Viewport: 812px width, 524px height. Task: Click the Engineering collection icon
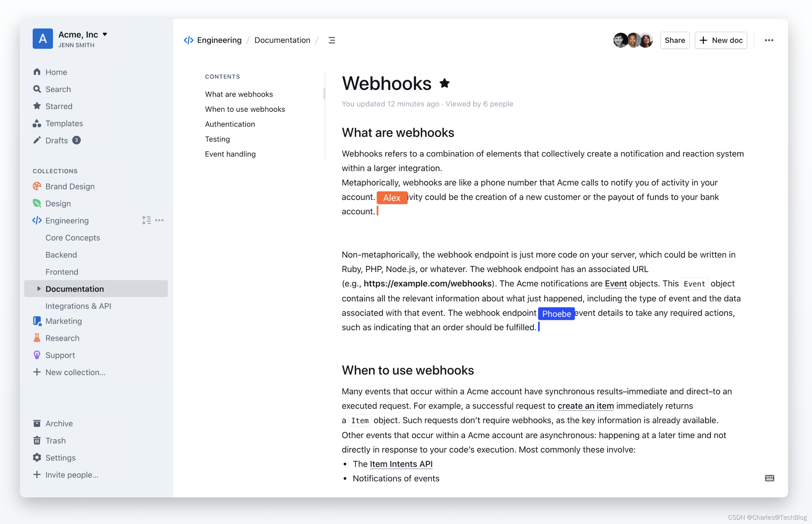(37, 220)
